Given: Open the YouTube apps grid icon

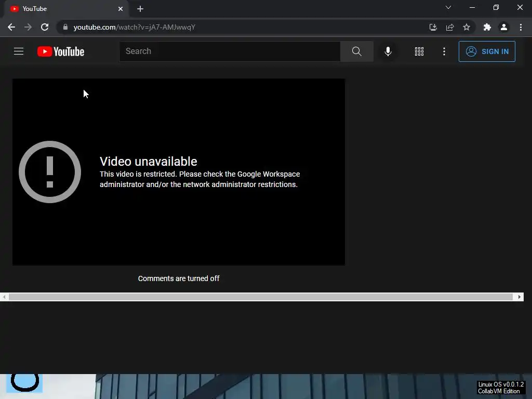Looking at the screenshot, I should click(419, 51).
